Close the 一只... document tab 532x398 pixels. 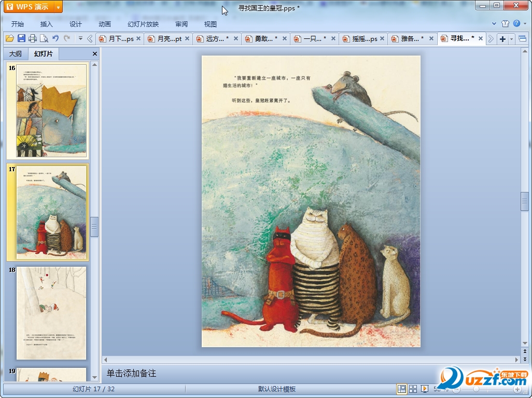tap(333, 39)
